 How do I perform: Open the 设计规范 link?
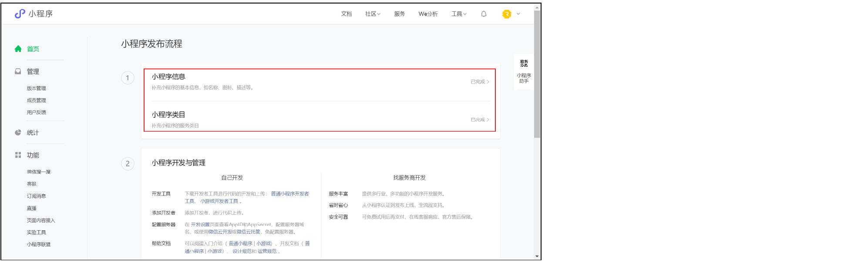[x=242, y=251]
